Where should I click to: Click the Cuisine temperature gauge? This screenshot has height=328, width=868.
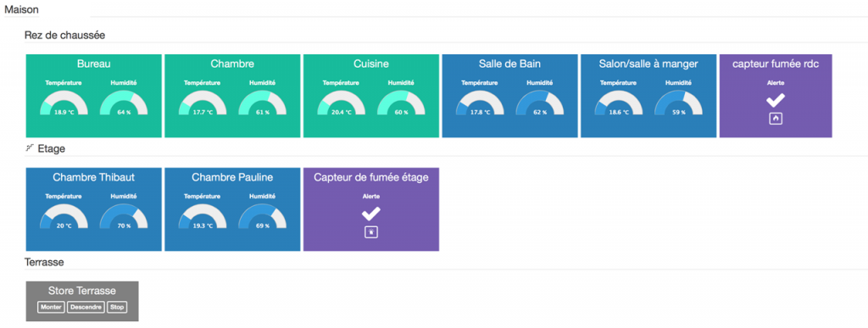tap(341, 103)
